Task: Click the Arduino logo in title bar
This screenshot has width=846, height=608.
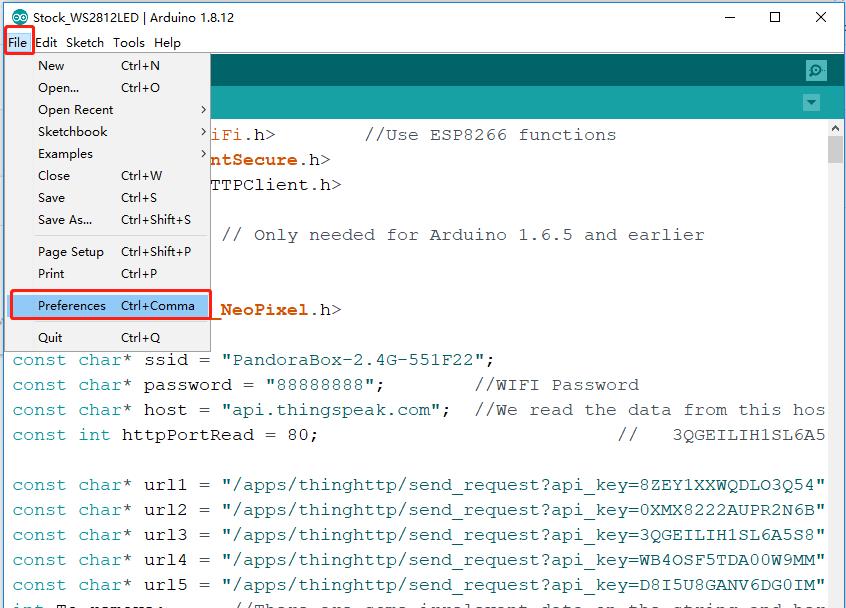Action: (18, 17)
